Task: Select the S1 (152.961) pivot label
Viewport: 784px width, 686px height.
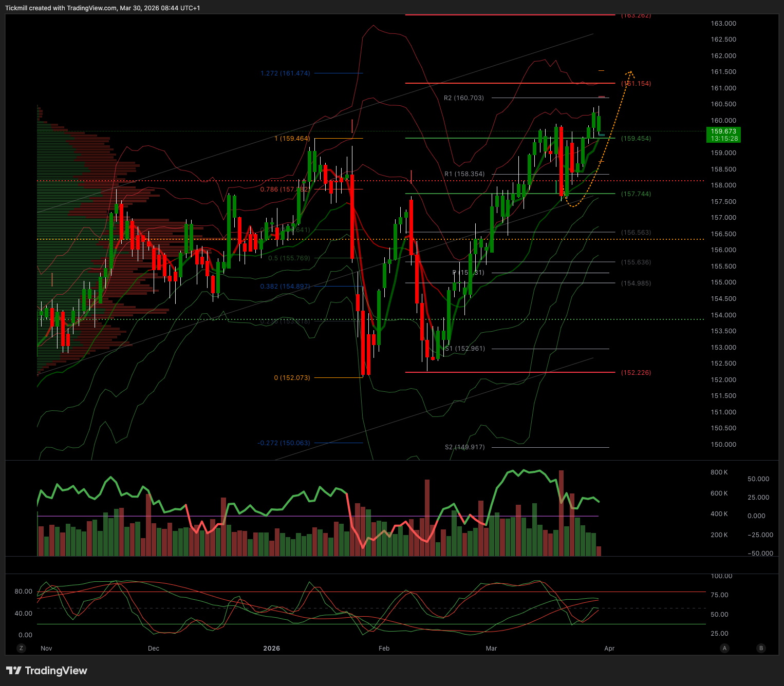Action: [x=464, y=349]
